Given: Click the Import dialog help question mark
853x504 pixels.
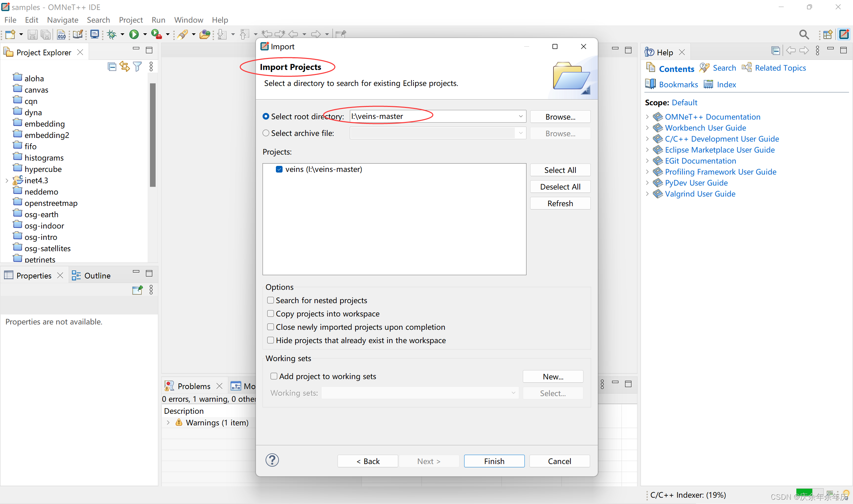Looking at the screenshot, I should pyautogui.click(x=272, y=460).
